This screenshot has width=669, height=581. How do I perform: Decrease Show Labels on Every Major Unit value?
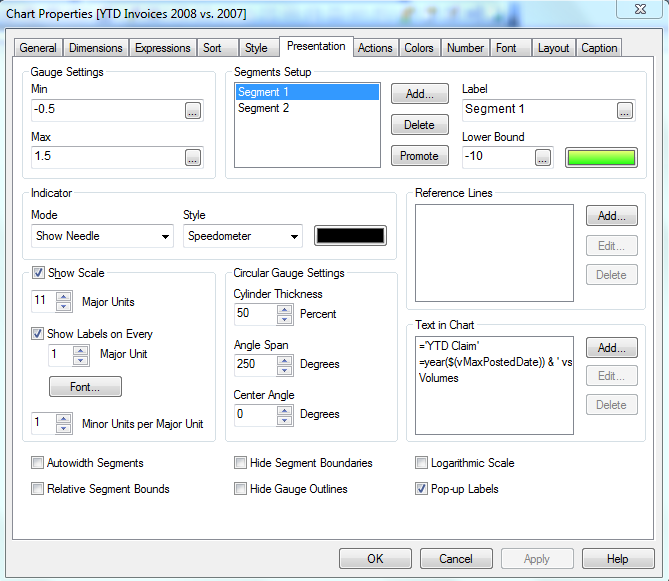80,361
